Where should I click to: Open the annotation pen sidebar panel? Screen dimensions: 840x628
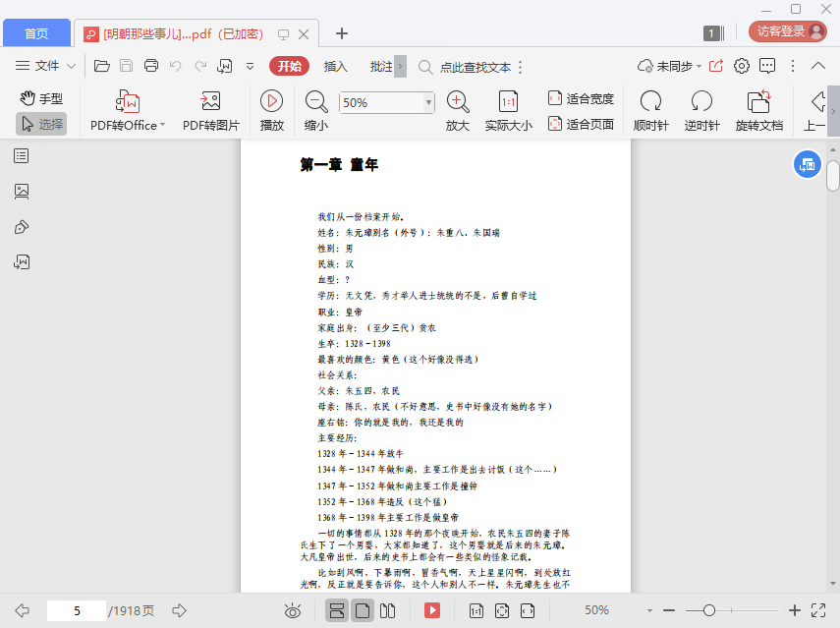(x=22, y=227)
